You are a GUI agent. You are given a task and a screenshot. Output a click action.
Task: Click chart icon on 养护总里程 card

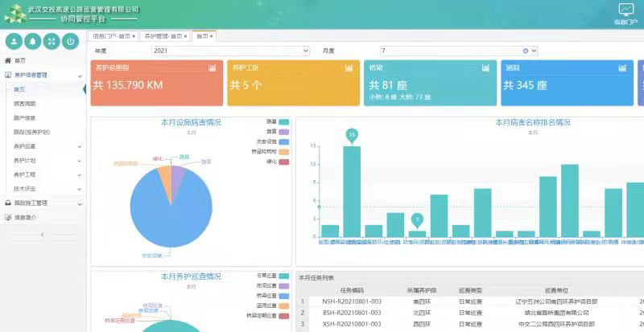click(213, 68)
